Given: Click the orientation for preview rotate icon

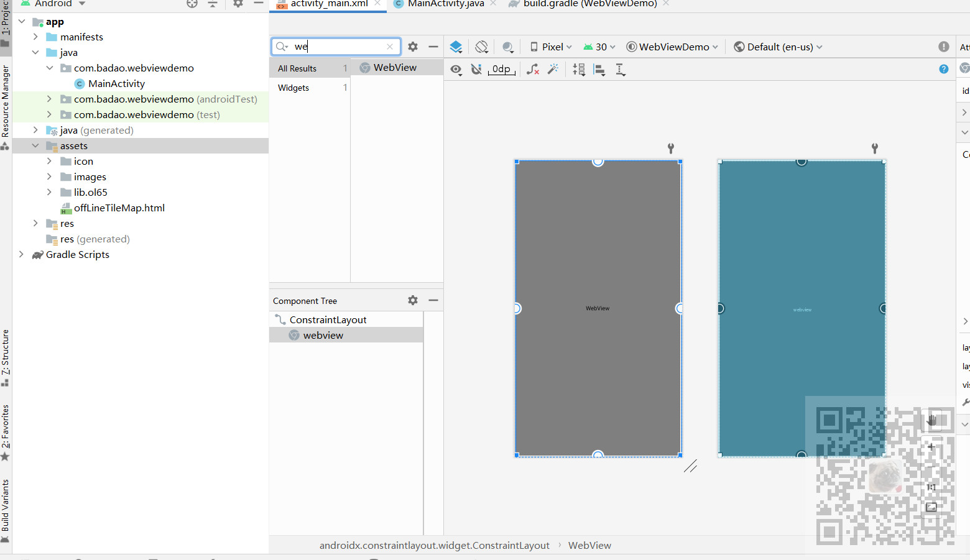Looking at the screenshot, I should coord(481,47).
